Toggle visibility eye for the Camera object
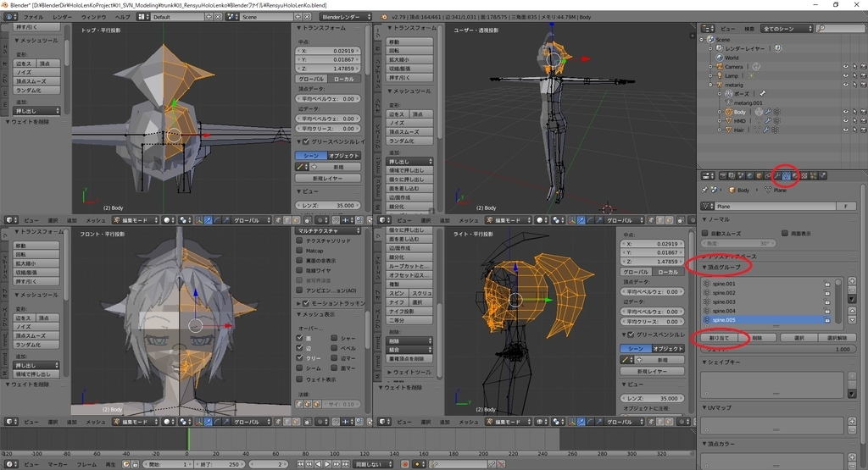 click(x=846, y=67)
